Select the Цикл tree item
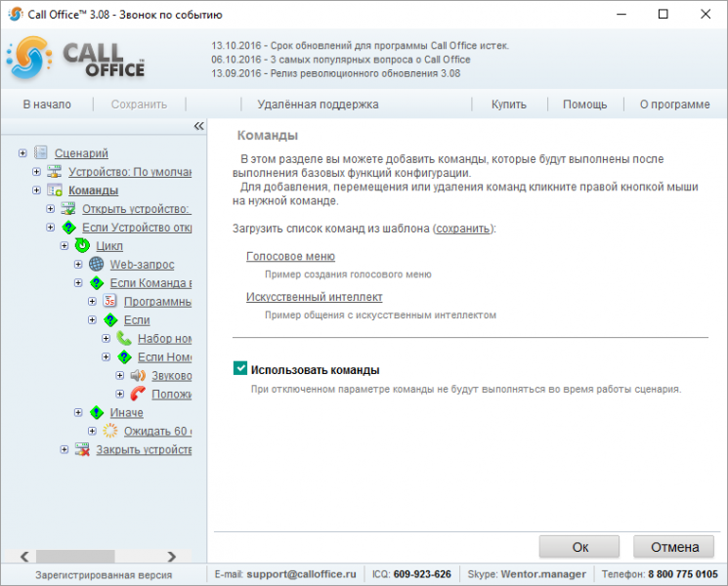The width and height of the screenshot is (728, 586). pos(109,246)
